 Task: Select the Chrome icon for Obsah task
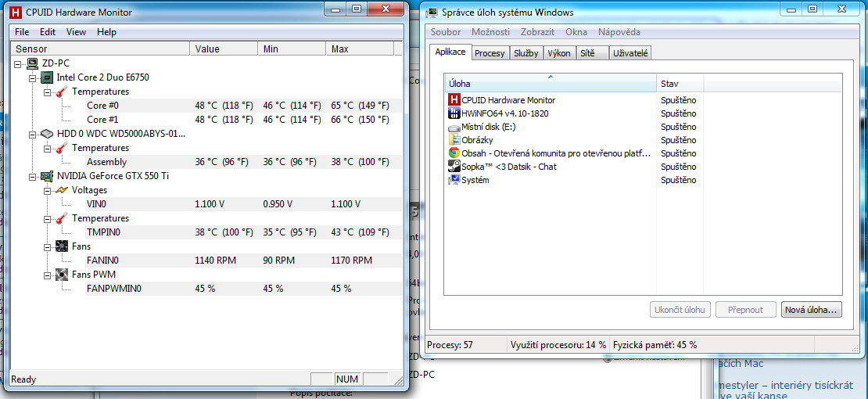454,153
